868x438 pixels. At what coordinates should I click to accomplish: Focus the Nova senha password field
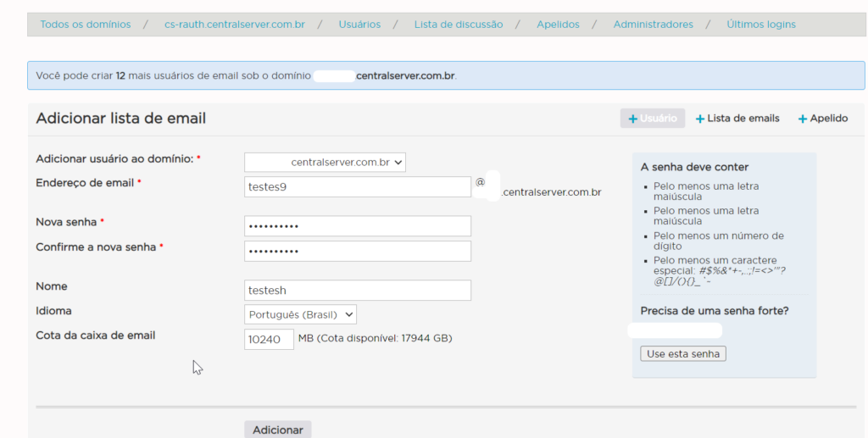[357, 226]
